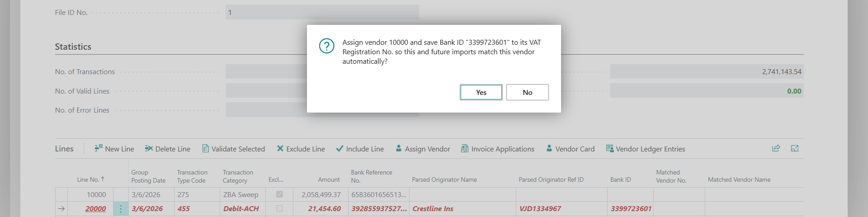The height and width of the screenshot is (217, 868).
Task: Click row selector arrow for line 20000
Action: click(x=61, y=208)
